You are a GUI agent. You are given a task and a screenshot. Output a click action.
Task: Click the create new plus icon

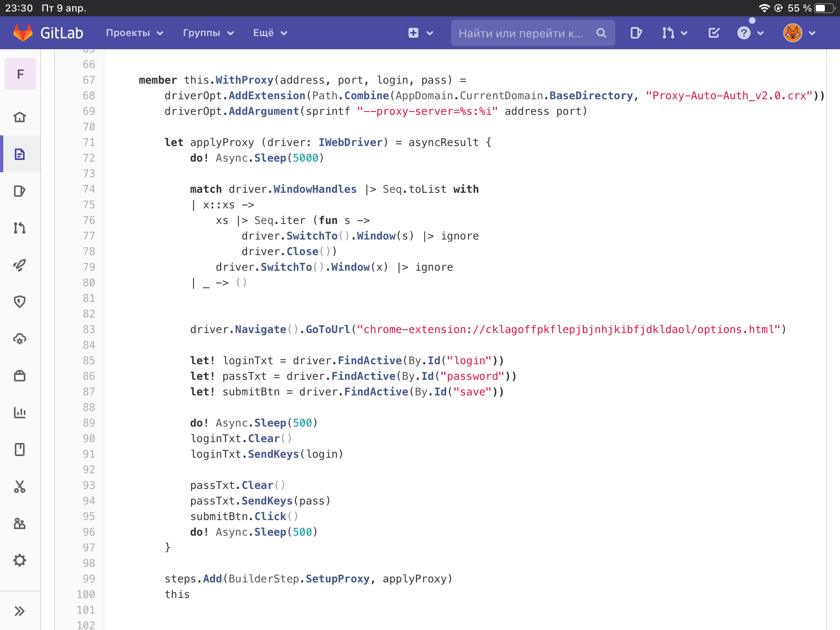pyautogui.click(x=413, y=33)
